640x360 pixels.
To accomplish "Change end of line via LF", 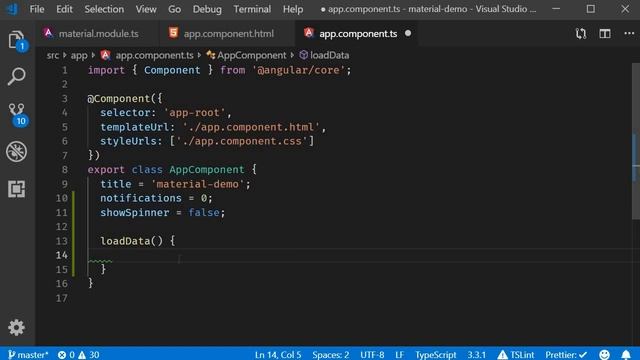I will click(399, 355).
